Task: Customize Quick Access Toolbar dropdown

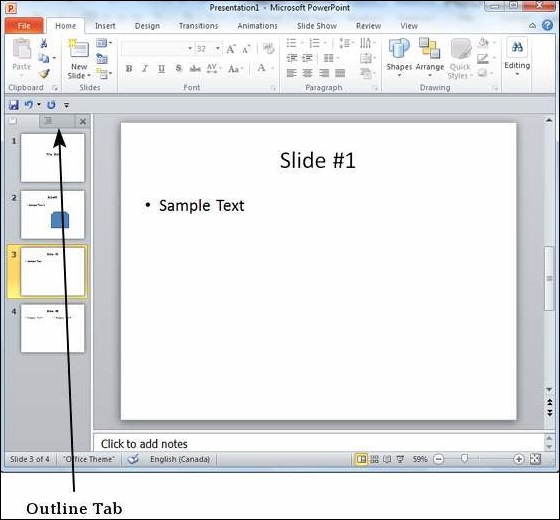Action: [66, 105]
